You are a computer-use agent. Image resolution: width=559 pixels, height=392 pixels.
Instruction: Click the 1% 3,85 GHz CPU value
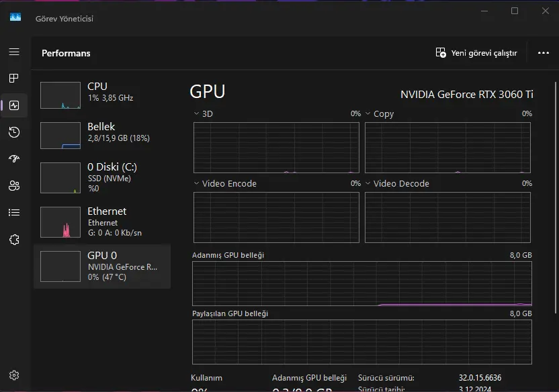[110, 98]
